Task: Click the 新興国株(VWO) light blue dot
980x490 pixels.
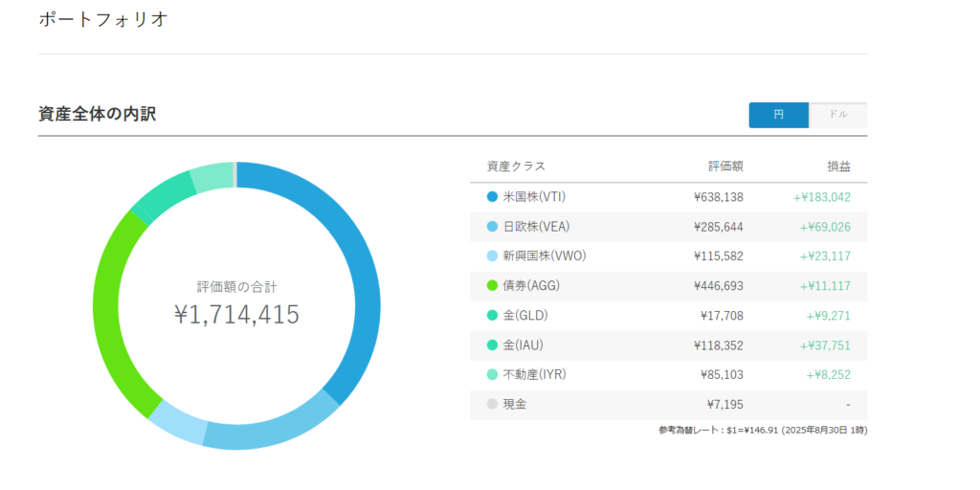Action: pos(493,256)
